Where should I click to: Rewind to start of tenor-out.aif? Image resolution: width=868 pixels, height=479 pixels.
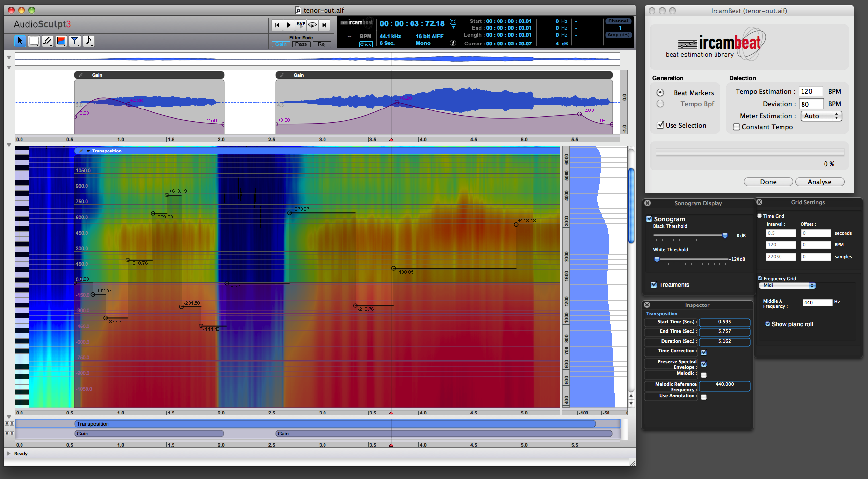point(277,25)
